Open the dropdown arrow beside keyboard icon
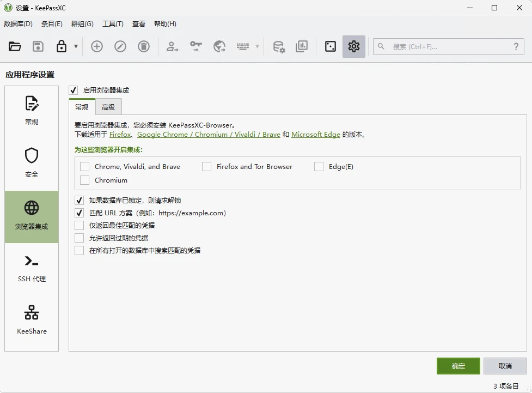This screenshot has width=532, height=393. point(257,46)
